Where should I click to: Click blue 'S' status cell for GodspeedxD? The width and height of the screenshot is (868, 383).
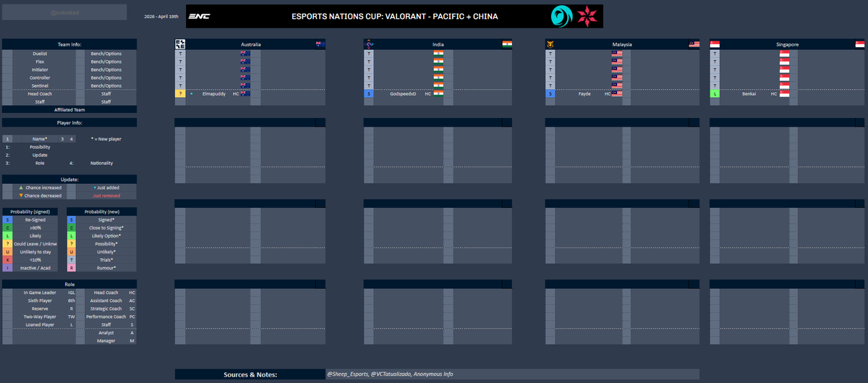369,93
